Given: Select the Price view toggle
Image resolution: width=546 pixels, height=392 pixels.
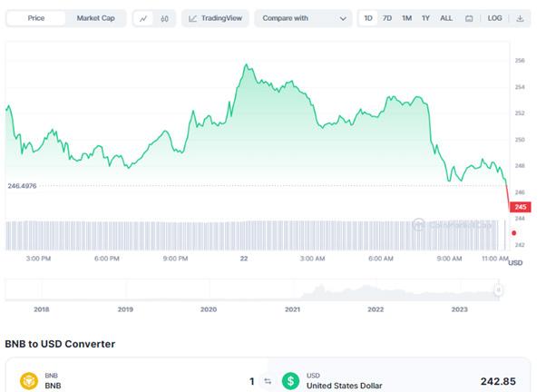Looking at the screenshot, I should point(35,18).
